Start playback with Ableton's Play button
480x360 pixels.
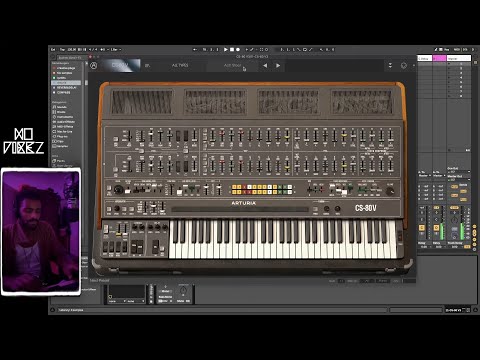click(226, 49)
